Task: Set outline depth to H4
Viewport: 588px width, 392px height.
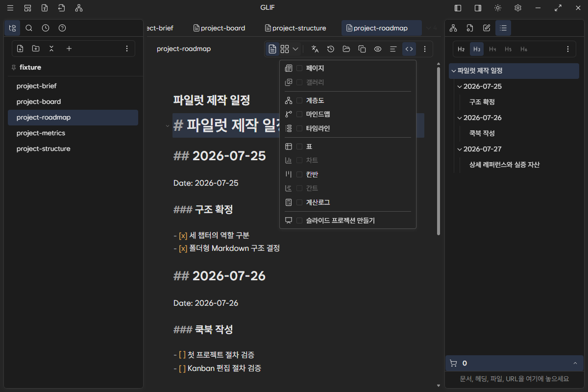Action: tap(492, 49)
